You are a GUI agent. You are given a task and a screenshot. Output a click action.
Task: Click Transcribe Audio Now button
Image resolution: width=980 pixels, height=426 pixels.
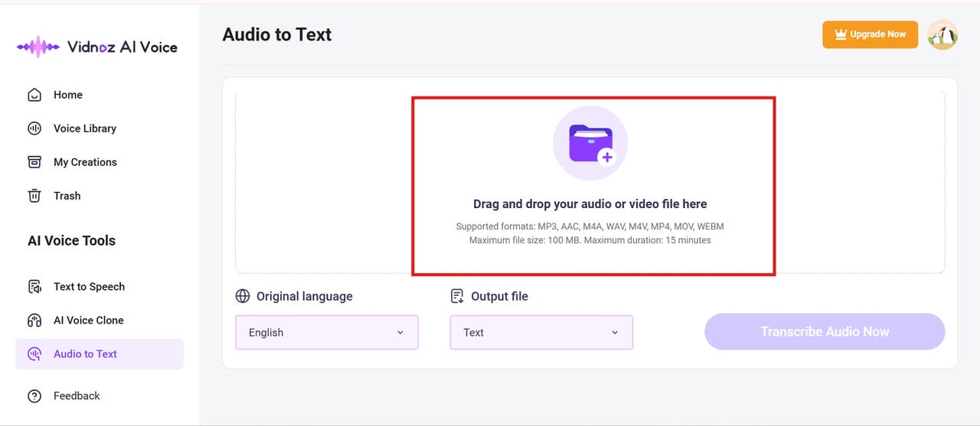825,332
